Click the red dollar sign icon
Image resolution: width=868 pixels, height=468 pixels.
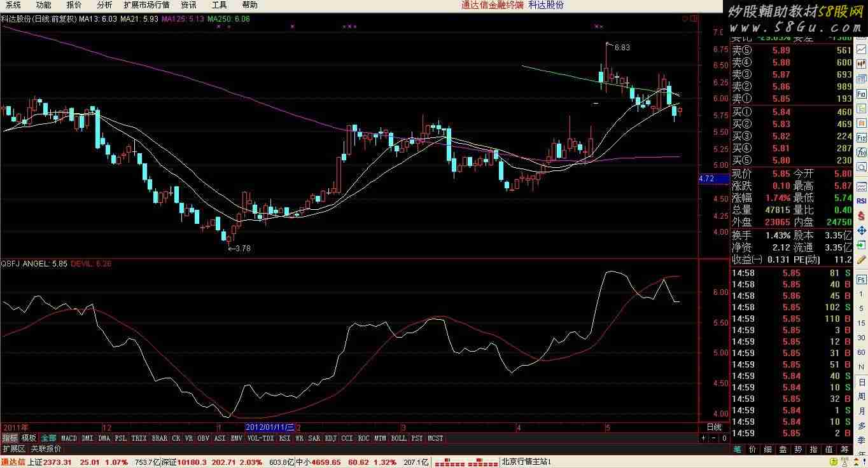click(862, 216)
